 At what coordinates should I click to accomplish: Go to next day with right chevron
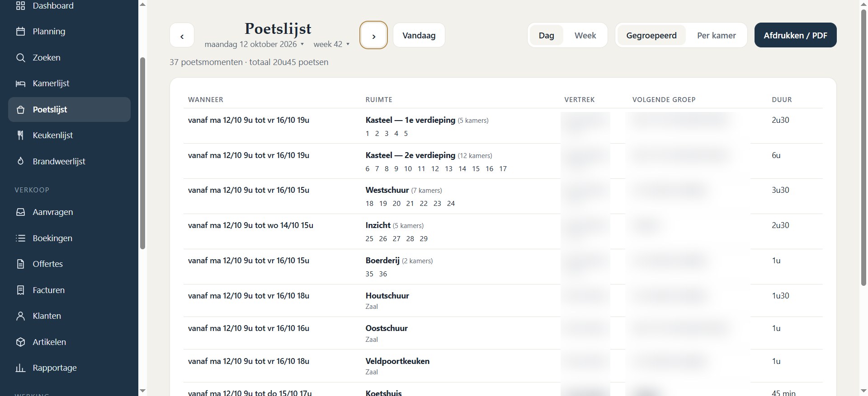[x=373, y=35]
